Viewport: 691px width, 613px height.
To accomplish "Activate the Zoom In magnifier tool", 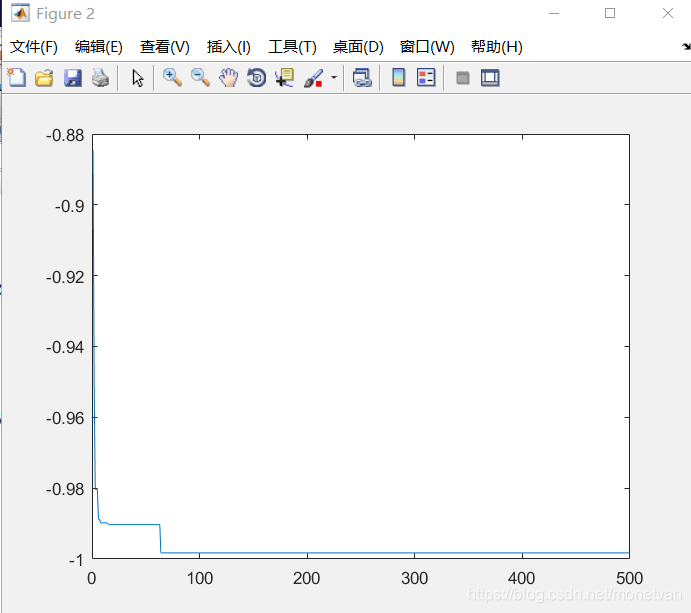I will pos(172,78).
